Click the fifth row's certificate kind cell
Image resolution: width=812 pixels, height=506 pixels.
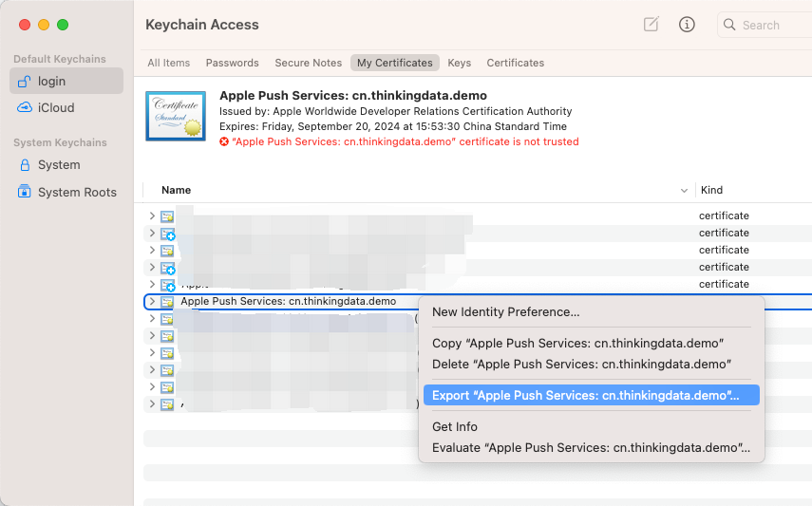(724, 284)
